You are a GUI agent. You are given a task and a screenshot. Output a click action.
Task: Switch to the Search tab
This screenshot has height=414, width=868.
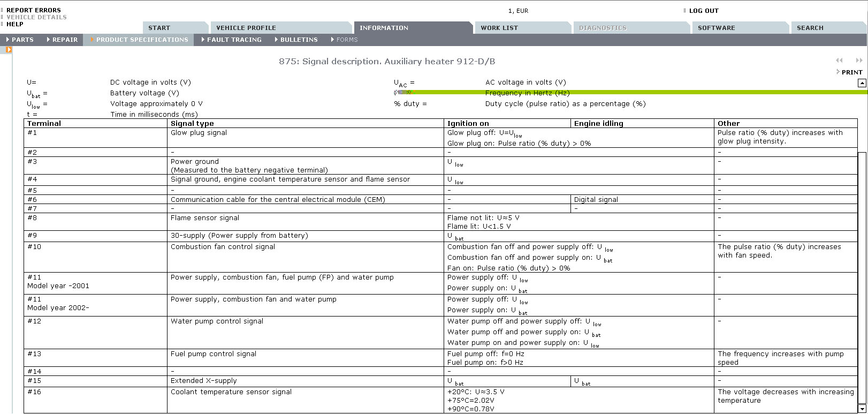tap(810, 28)
